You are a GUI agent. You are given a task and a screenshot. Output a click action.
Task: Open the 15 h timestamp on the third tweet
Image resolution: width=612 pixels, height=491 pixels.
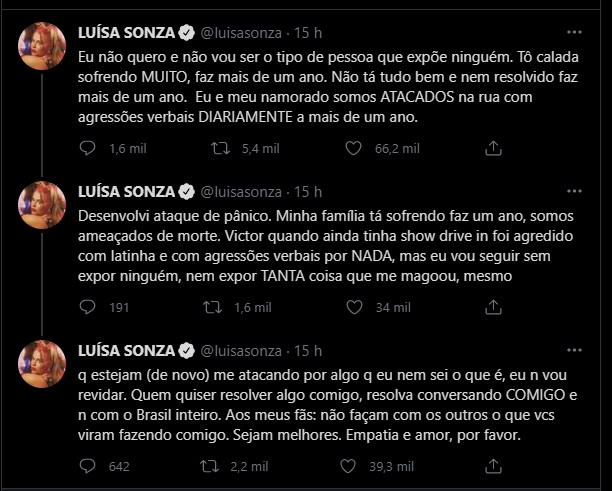point(308,351)
